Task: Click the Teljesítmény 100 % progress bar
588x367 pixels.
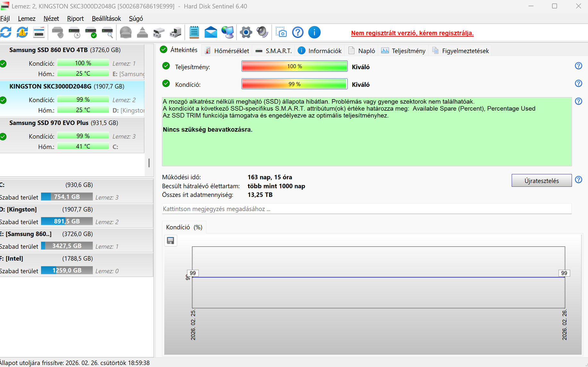Action: click(x=294, y=66)
